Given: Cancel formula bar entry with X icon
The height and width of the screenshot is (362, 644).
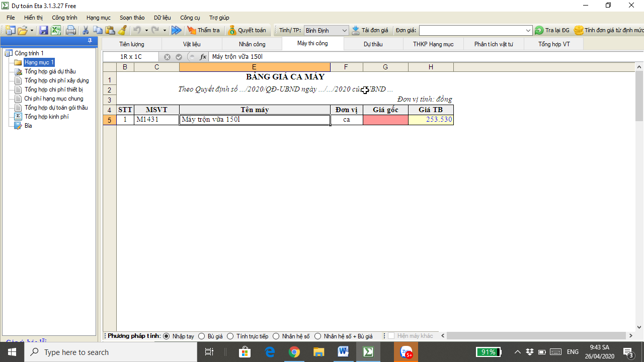Looking at the screenshot, I should click(167, 57).
